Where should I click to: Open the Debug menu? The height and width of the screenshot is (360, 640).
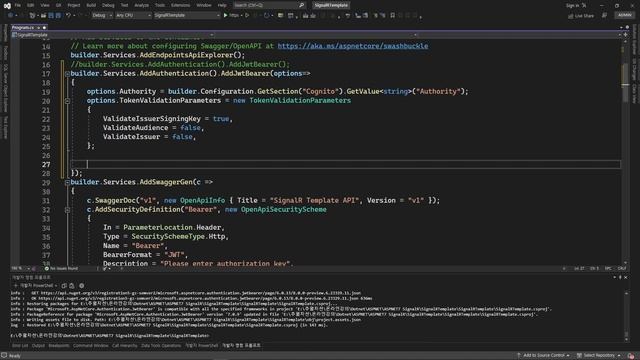point(108,5)
